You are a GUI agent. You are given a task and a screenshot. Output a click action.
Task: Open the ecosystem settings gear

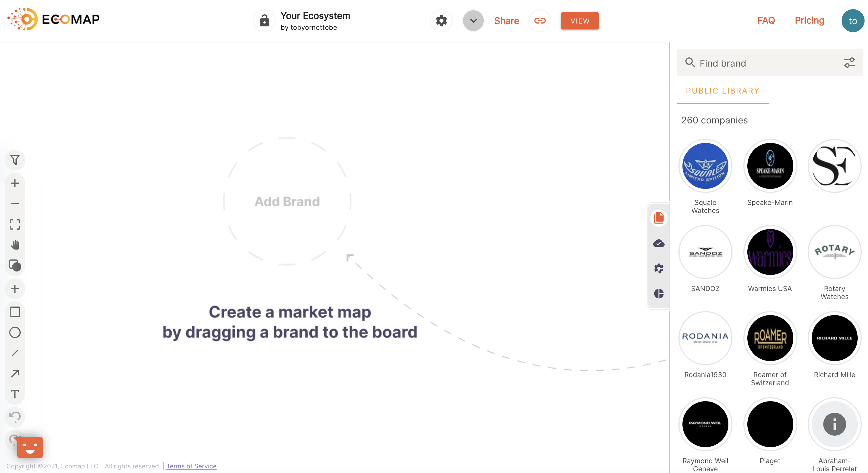point(441,21)
